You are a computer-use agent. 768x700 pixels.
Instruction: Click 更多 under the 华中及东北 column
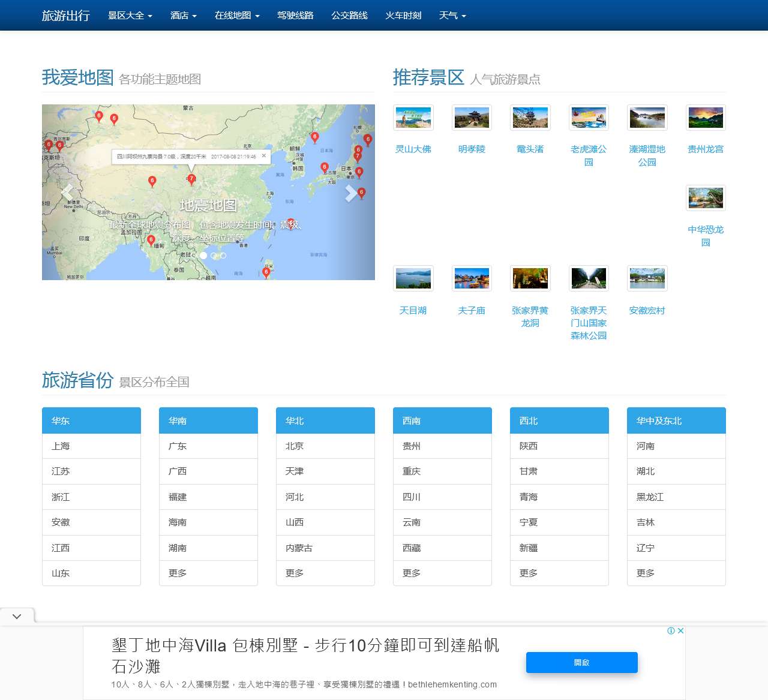pos(676,573)
